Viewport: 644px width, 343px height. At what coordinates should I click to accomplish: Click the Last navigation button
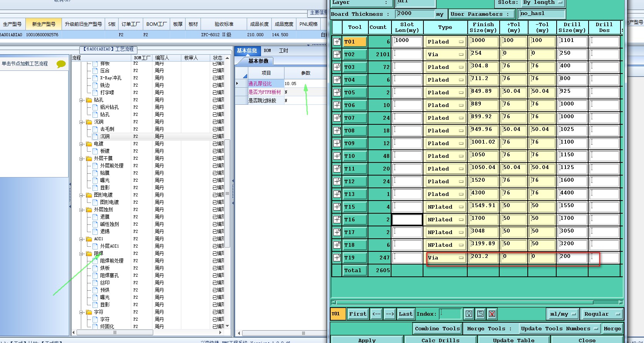(406, 314)
